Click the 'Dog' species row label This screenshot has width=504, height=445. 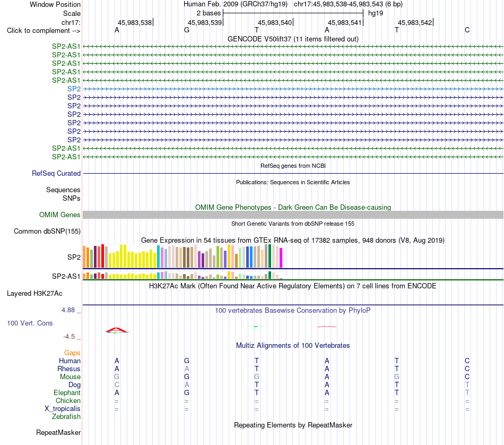(74, 385)
